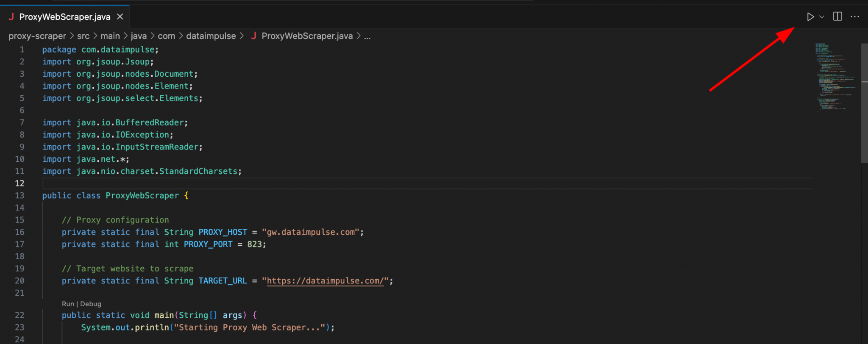Click the TARGET_URL constant name
The image size is (868, 344).
[223, 281]
